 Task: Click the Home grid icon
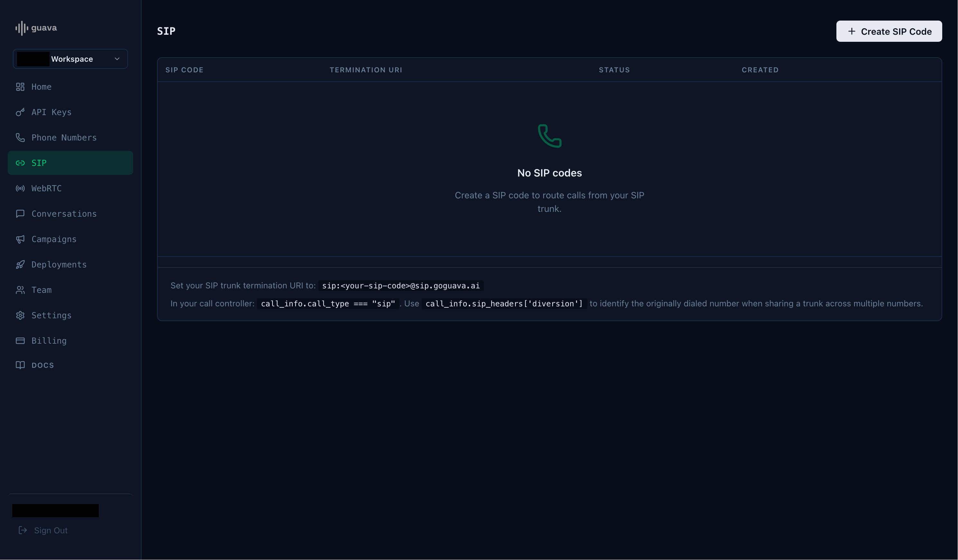point(20,87)
